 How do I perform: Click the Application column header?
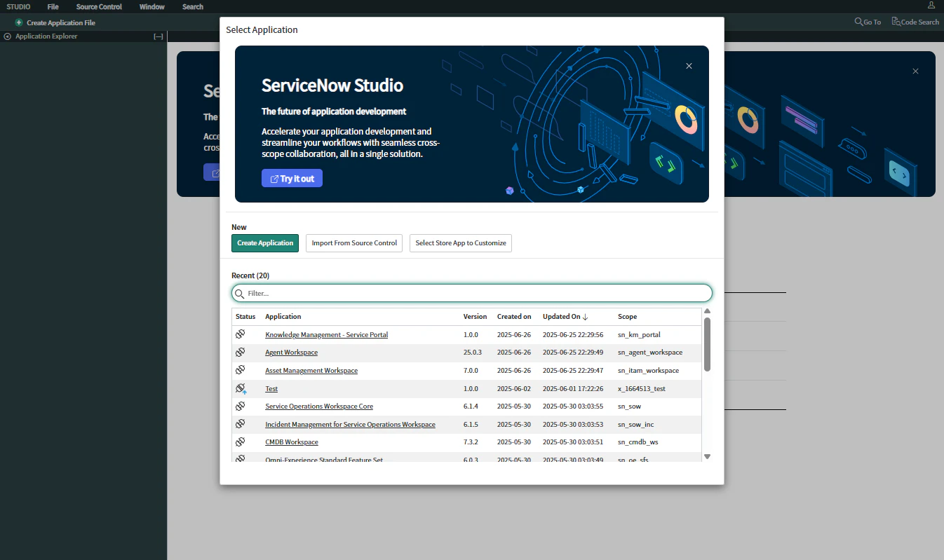click(x=283, y=317)
